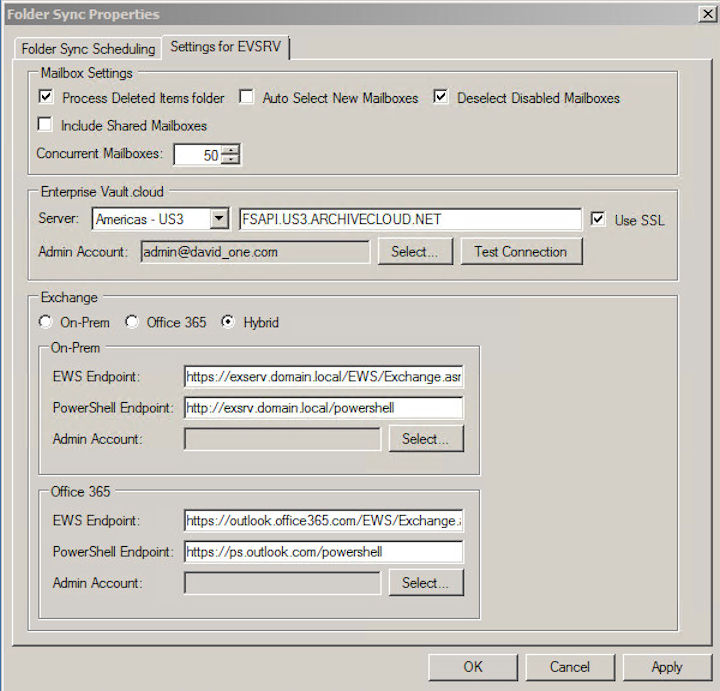Open the Server region dropdown
Viewport: 720px width, 691px height.
[219, 219]
